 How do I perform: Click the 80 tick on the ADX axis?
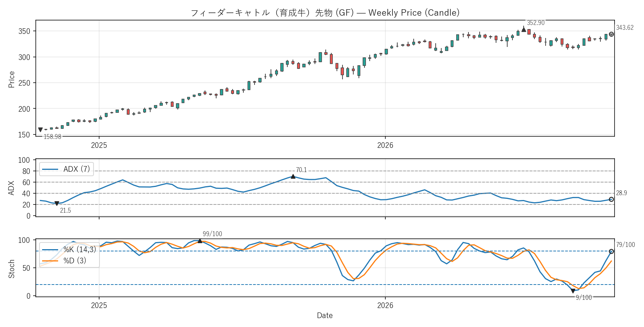pyautogui.click(x=26, y=171)
